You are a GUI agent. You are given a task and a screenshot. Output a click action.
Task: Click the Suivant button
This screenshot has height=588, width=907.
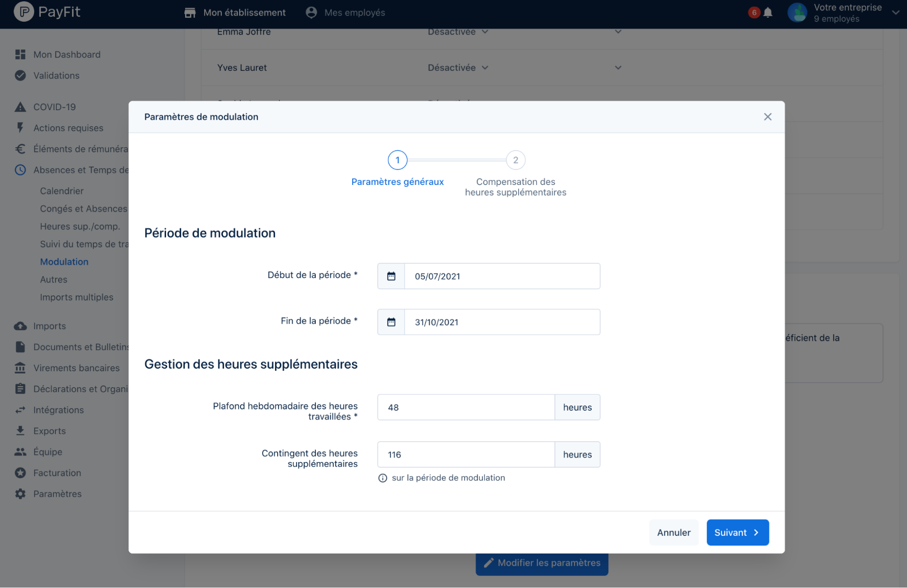coord(737,532)
